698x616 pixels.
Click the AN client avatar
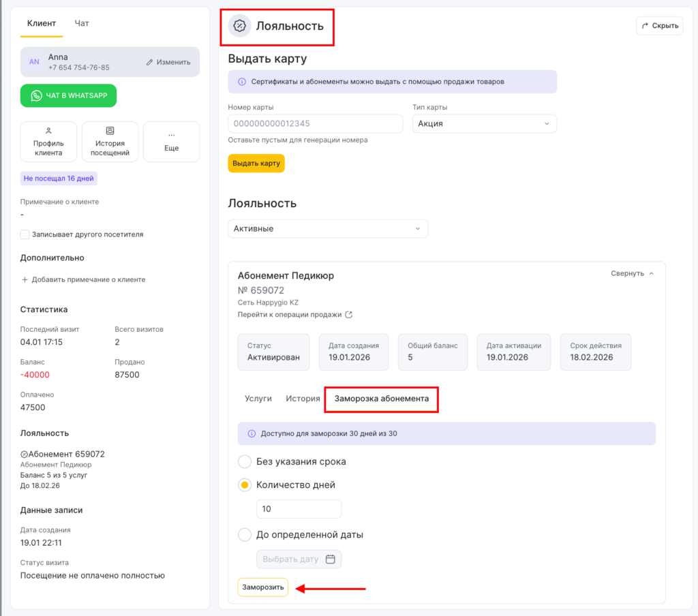(x=34, y=62)
